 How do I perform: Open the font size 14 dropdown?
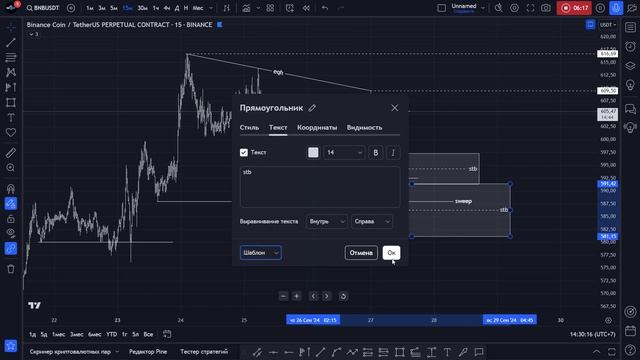click(344, 153)
